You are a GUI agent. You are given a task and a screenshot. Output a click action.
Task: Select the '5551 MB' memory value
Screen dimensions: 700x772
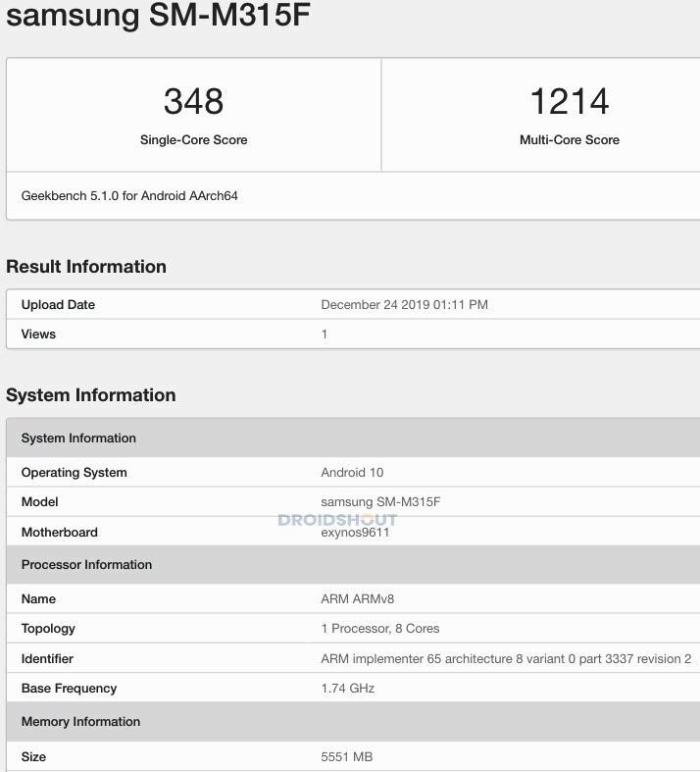(347, 756)
